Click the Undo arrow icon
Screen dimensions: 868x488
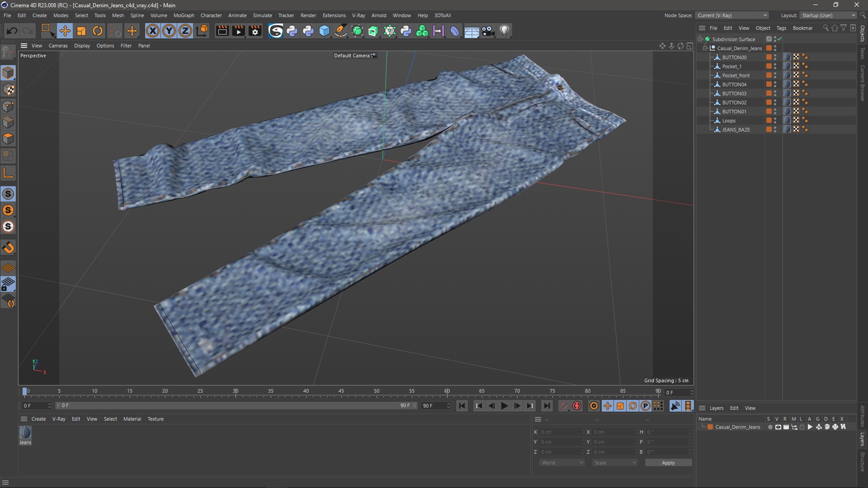12,31
